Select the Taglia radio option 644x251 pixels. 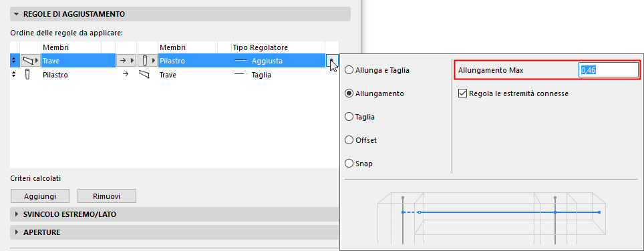349,117
